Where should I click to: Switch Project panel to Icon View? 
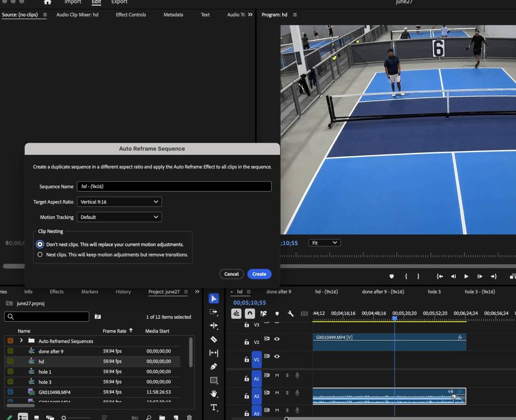(x=36, y=417)
